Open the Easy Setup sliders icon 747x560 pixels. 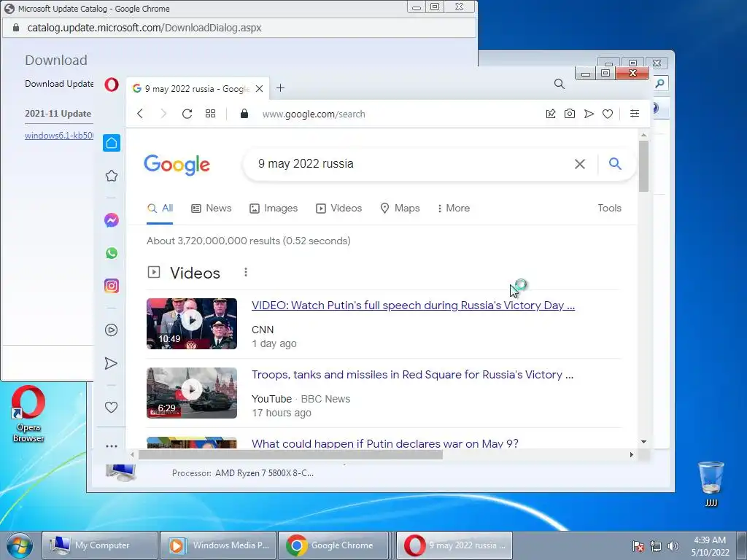pyautogui.click(x=635, y=113)
